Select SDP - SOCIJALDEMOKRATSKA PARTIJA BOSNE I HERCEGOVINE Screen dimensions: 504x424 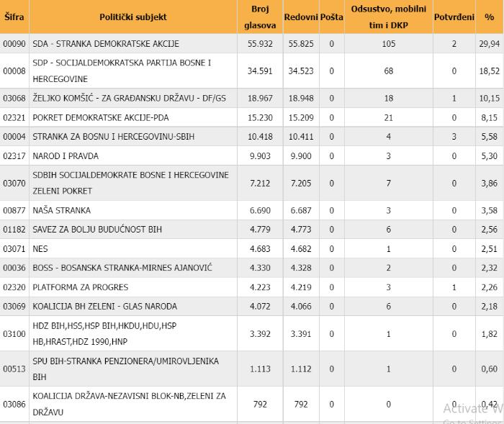click(x=122, y=71)
